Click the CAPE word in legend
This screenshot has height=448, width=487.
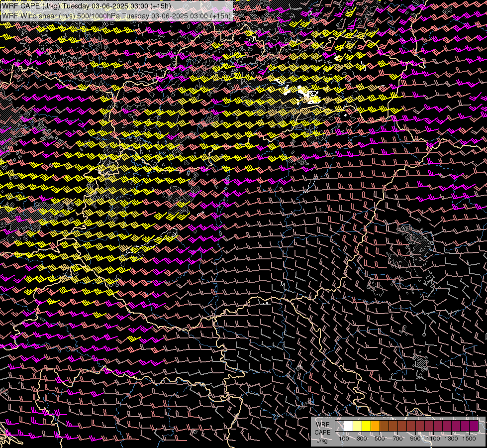322,433
